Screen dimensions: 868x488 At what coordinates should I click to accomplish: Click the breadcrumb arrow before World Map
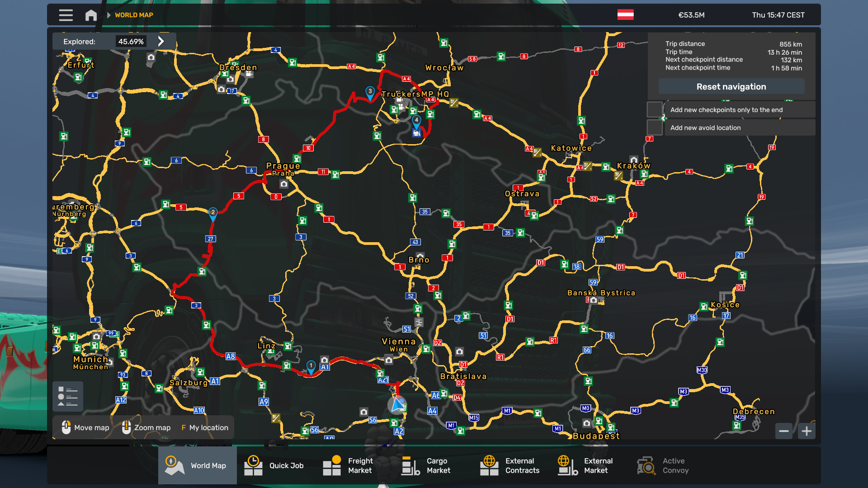coord(108,15)
